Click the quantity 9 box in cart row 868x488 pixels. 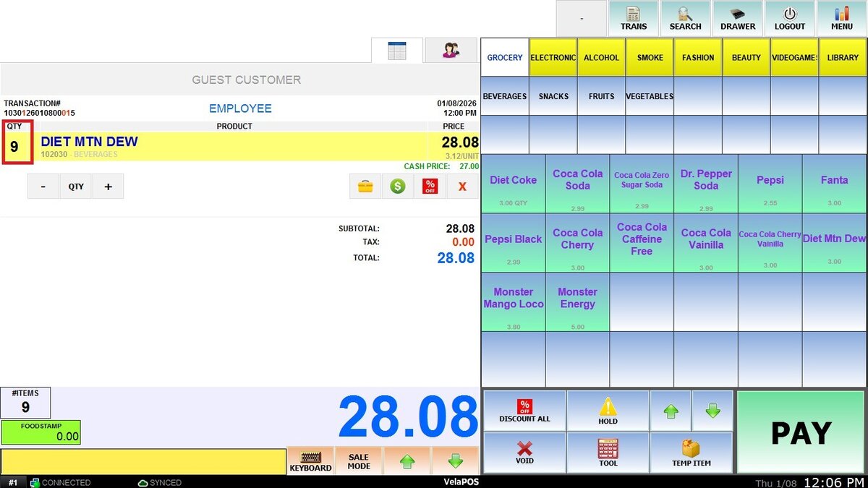point(17,142)
